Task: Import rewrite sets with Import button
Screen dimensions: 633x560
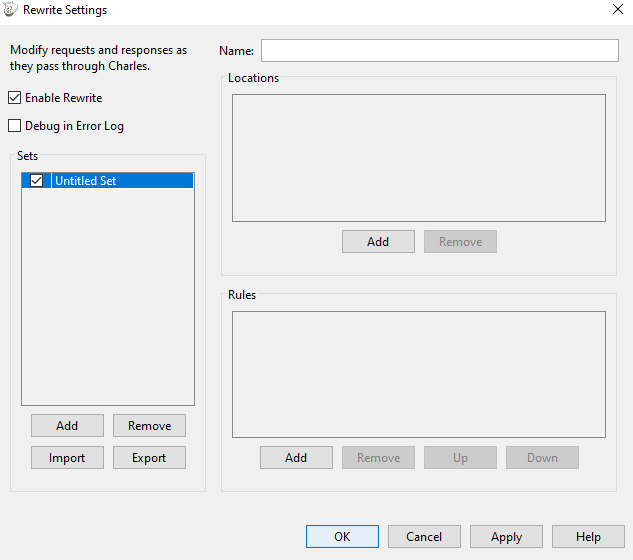Action: (x=67, y=458)
